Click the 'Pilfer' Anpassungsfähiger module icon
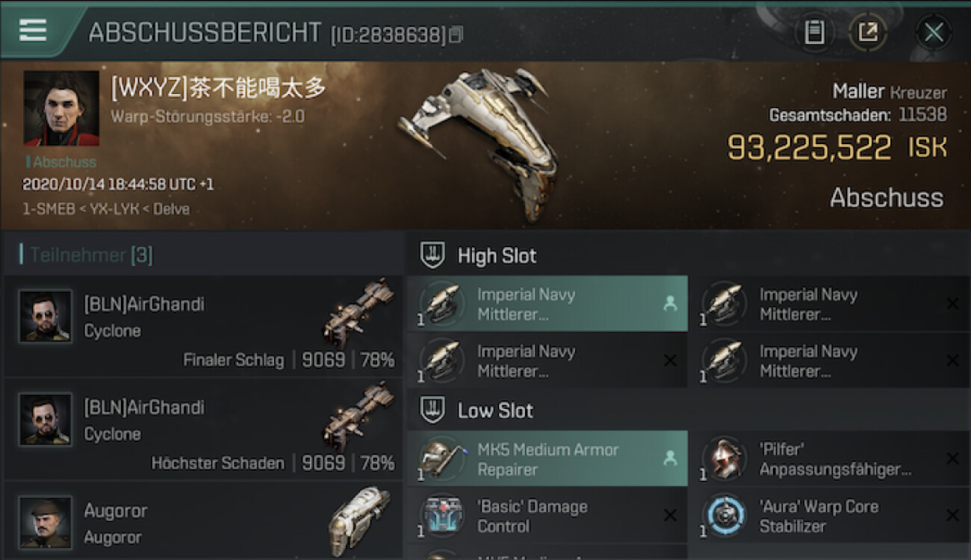 click(725, 459)
